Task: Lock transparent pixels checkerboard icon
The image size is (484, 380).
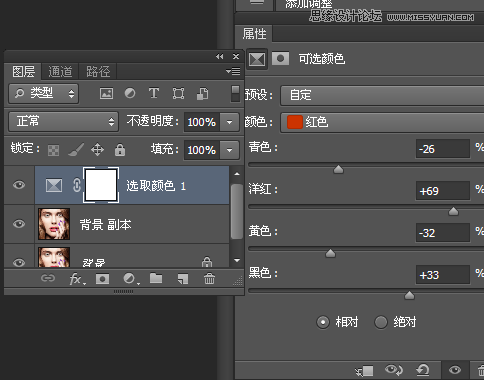Action: [x=53, y=150]
